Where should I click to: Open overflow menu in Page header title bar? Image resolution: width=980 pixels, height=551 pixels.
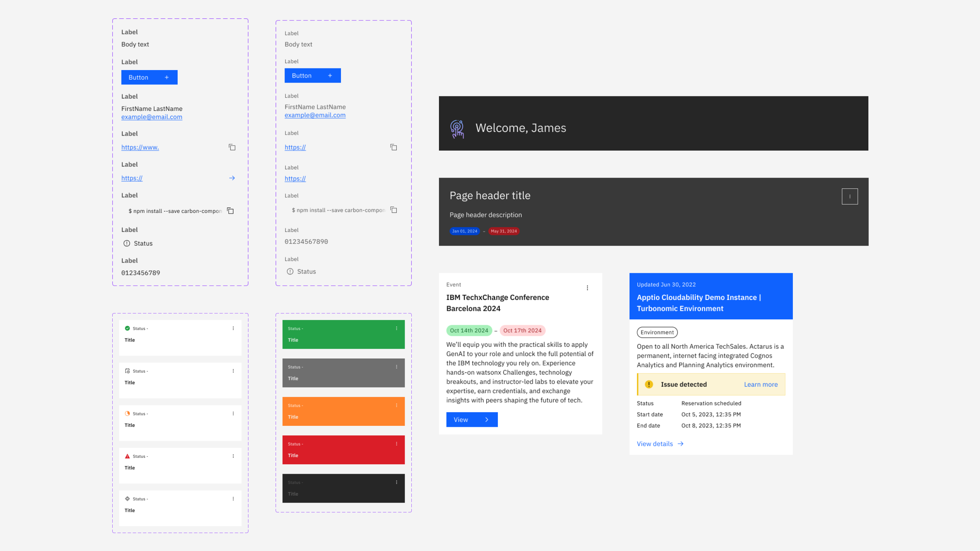(x=849, y=197)
